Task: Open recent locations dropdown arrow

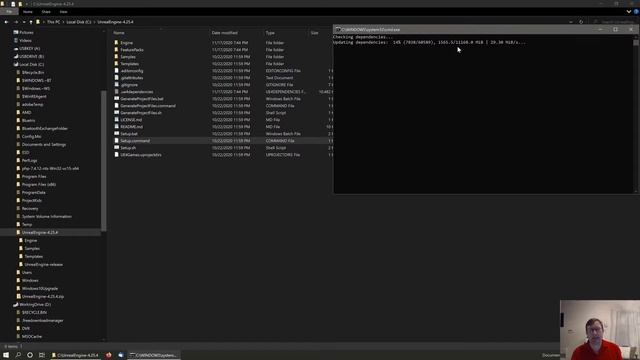Action: (24, 22)
